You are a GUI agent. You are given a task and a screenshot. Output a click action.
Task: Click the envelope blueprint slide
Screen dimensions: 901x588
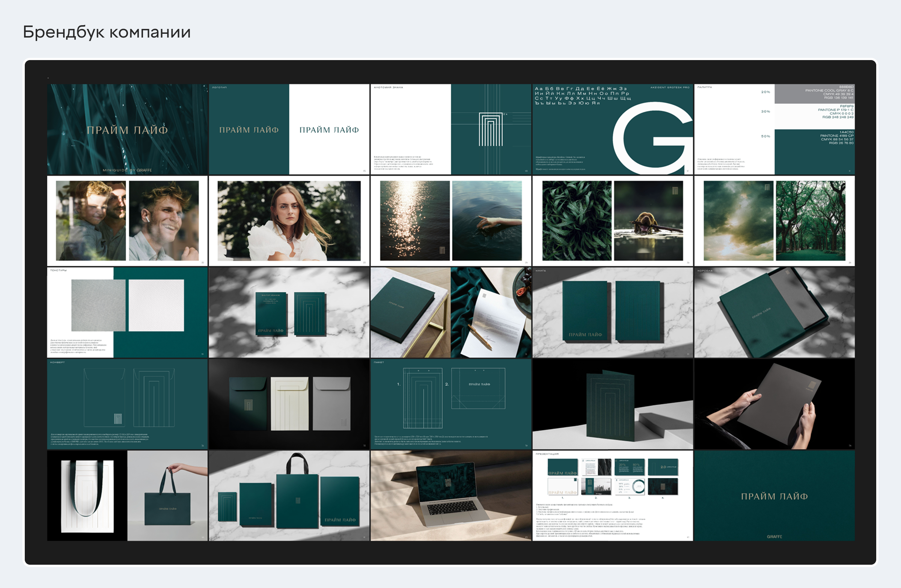127,404
